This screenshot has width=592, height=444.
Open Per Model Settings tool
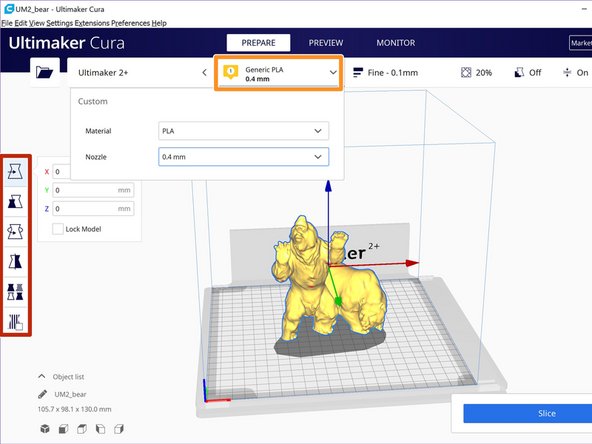[15, 291]
